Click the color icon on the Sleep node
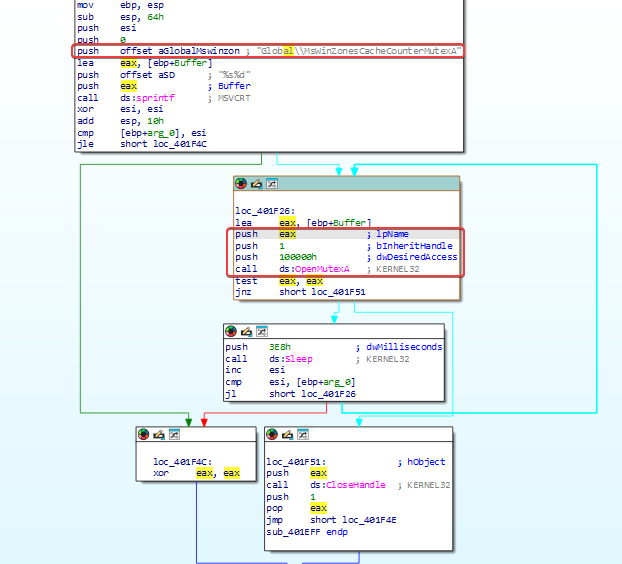The width and height of the screenshot is (622, 564). click(x=231, y=331)
